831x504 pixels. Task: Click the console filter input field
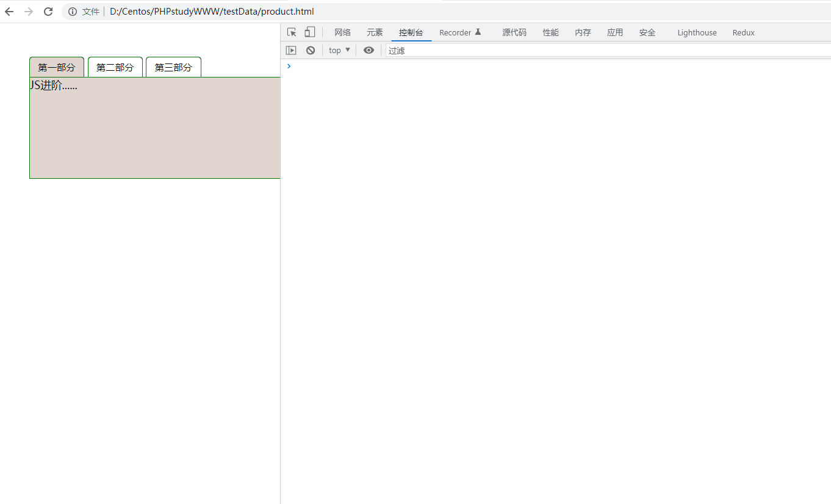point(607,51)
